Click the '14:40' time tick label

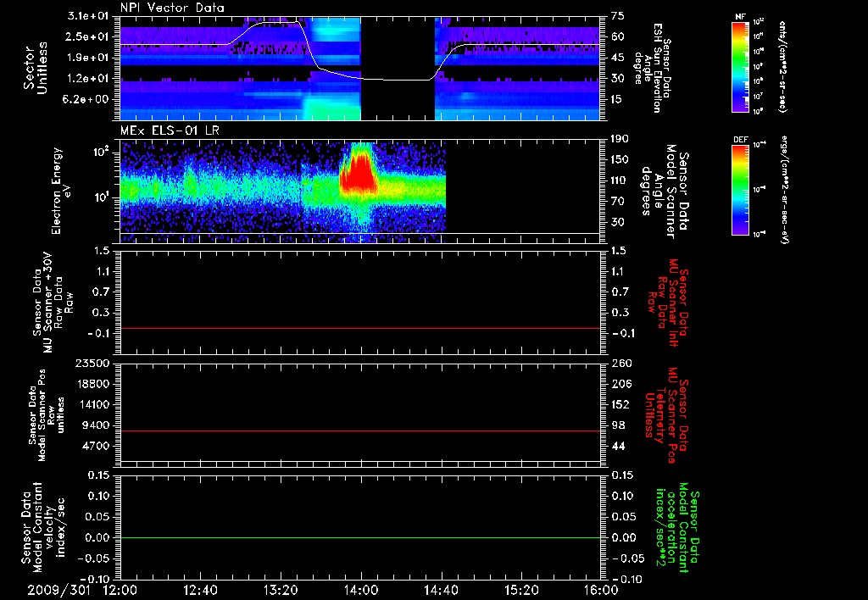441,590
